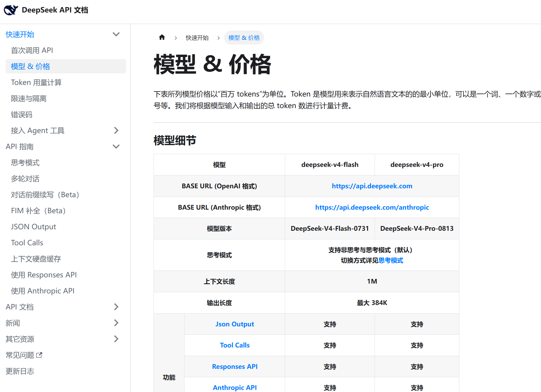This screenshot has width=541, height=392.
Task: Open the external link icon beside 常见问题
Action: 39,355
